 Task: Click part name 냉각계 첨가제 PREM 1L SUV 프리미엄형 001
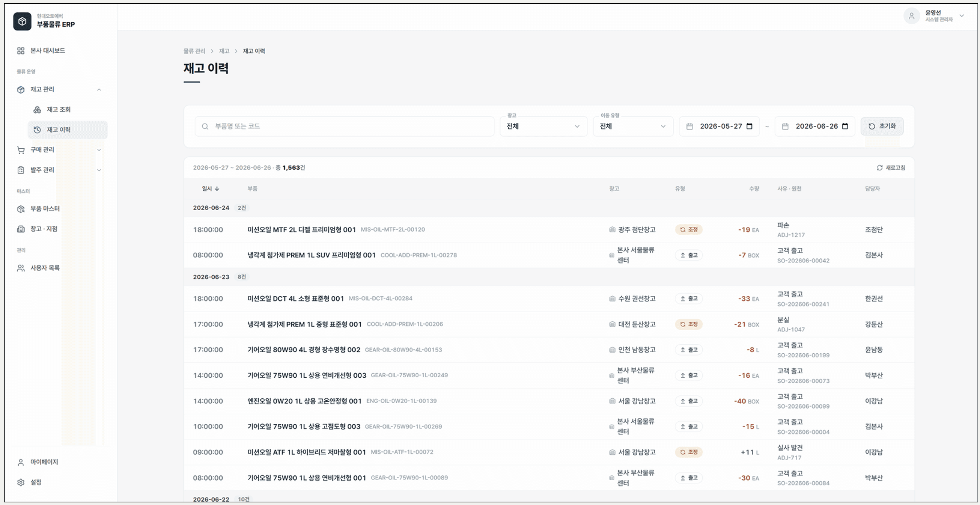(311, 255)
